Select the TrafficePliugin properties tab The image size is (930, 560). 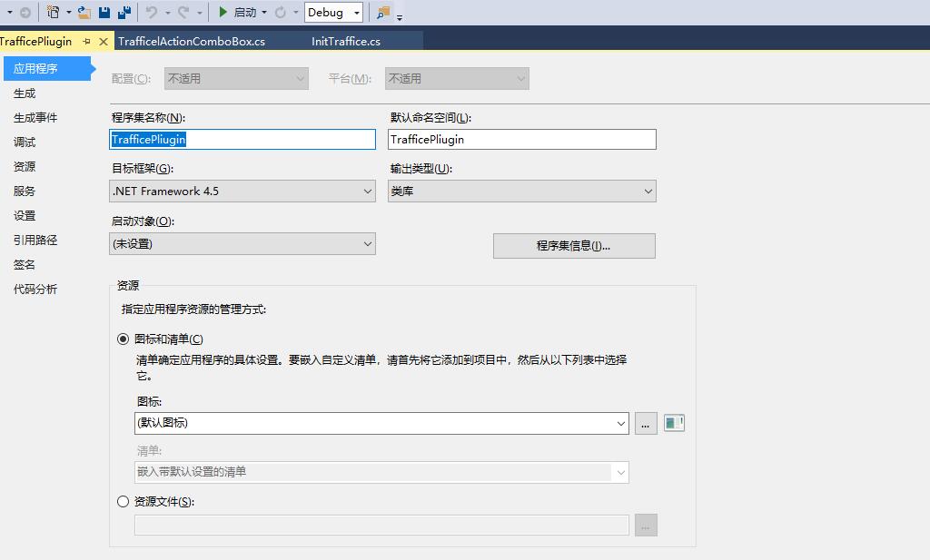tap(35, 42)
